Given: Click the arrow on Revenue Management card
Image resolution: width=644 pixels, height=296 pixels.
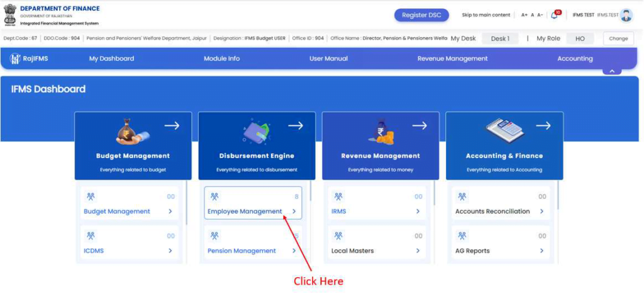Looking at the screenshot, I should [x=419, y=125].
